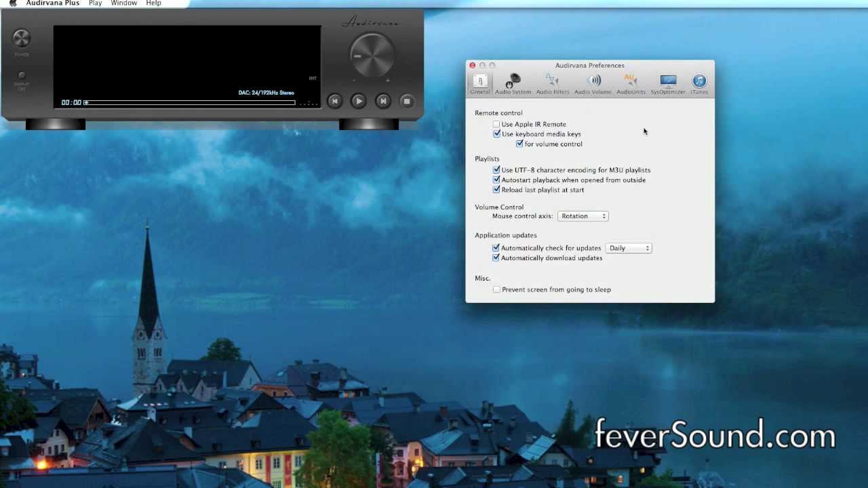Viewport: 868px width, 488px height.
Task: Enable Prevent screen from going to sleep
Action: pyautogui.click(x=496, y=289)
